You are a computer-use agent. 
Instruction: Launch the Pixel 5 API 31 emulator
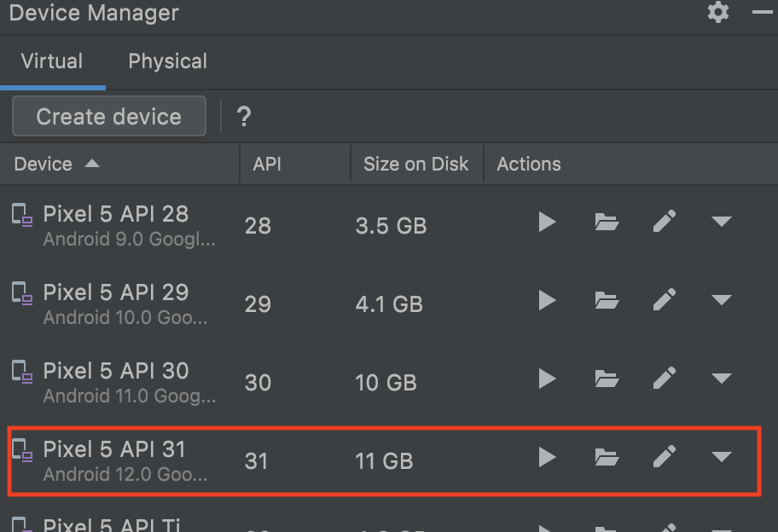(547, 458)
